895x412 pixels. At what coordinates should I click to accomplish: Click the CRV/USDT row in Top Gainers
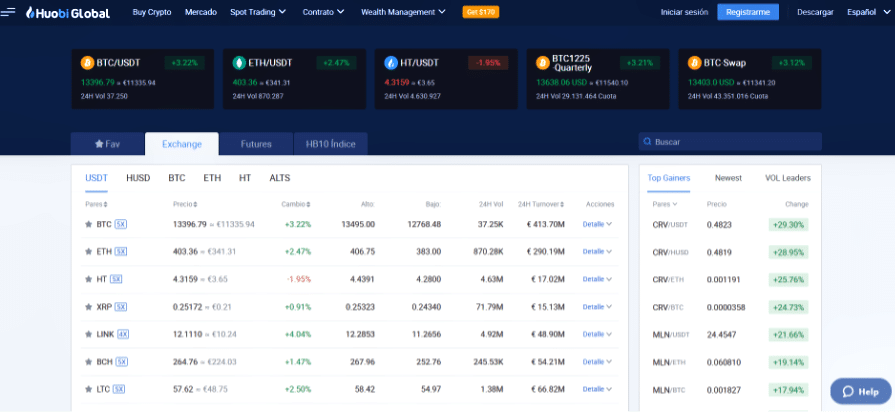(x=730, y=225)
